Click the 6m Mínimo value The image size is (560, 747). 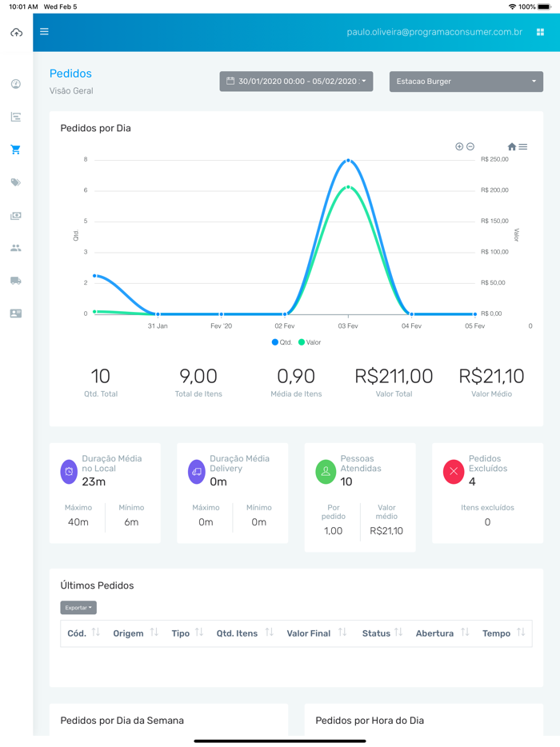click(x=131, y=522)
